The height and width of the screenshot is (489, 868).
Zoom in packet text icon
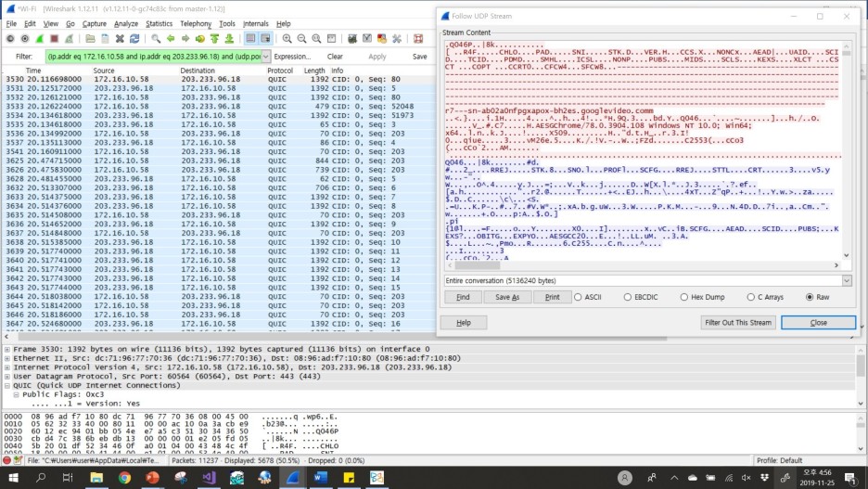pos(287,39)
